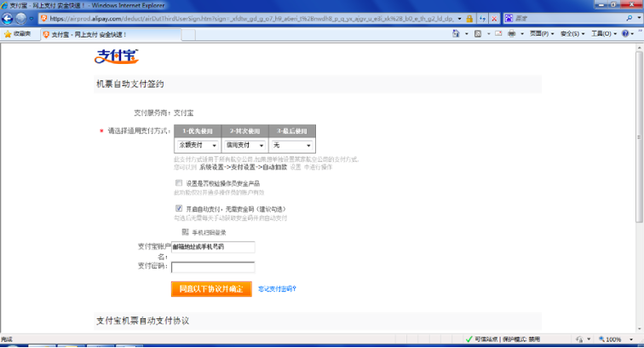Open the recent pages dropdown arrow
The width and height of the screenshot is (644, 348).
[32, 19]
